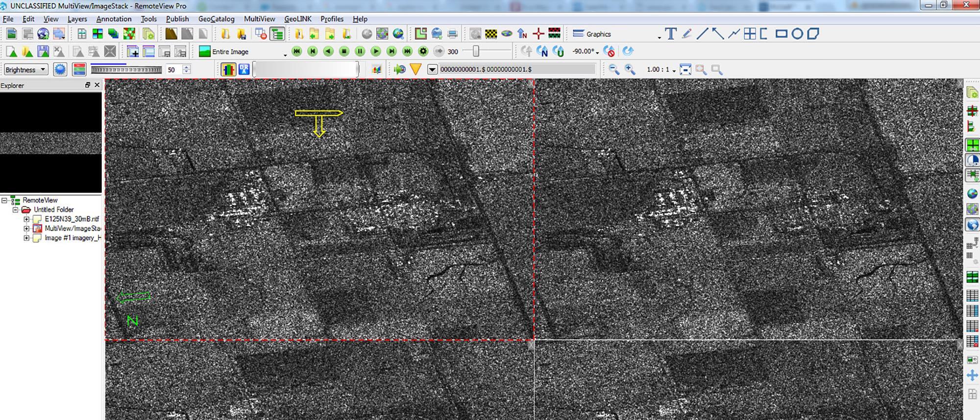The height and width of the screenshot is (420, 980).
Task: Select the Polygon shape tool
Action: 813,34
